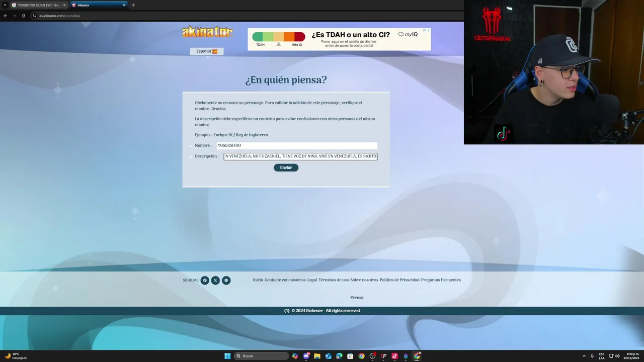Change ESP LAA keyboard language
The image size is (644, 362).
pos(602,356)
